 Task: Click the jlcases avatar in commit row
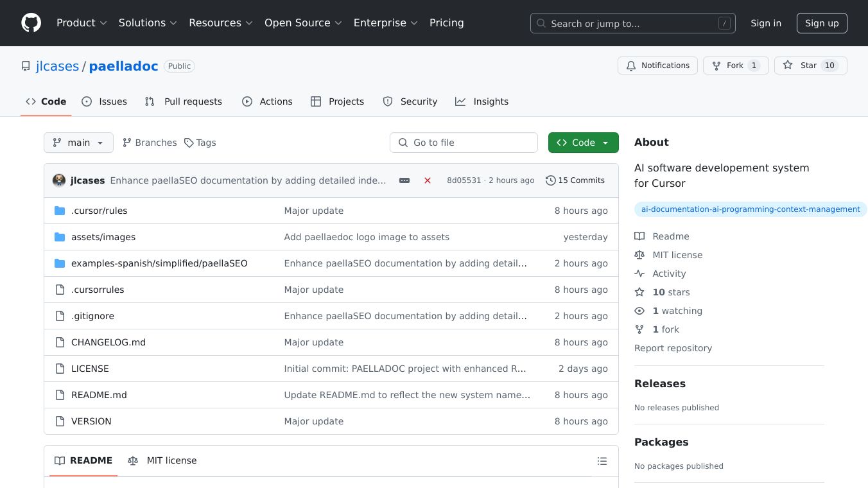[x=59, y=180]
